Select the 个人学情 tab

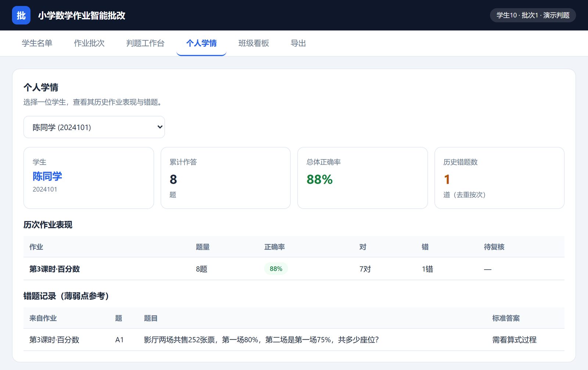(201, 43)
